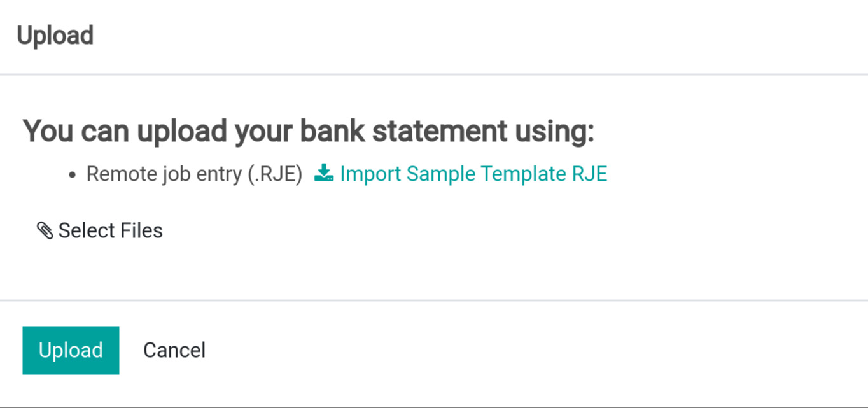Click the download icon before Import Sample Template
Viewport: 868px width, 408px height.
324,173
